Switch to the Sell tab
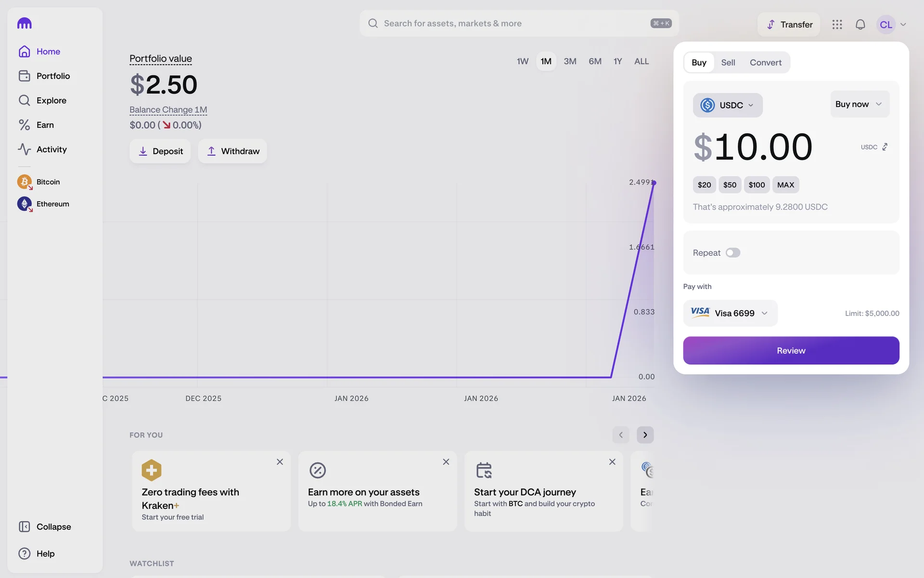The height and width of the screenshot is (578, 924). tap(728, 63)
